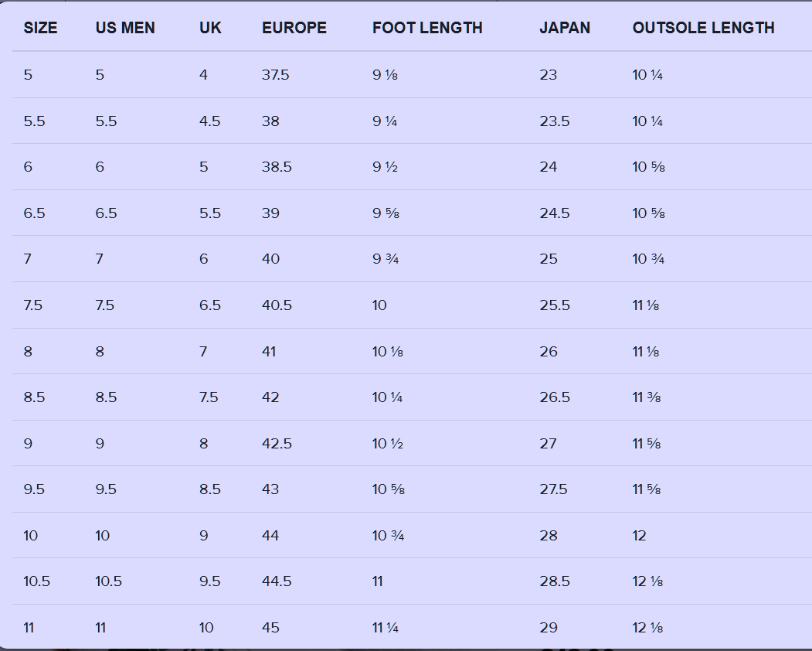Click Japan size 23.5 value

point(554,121)
